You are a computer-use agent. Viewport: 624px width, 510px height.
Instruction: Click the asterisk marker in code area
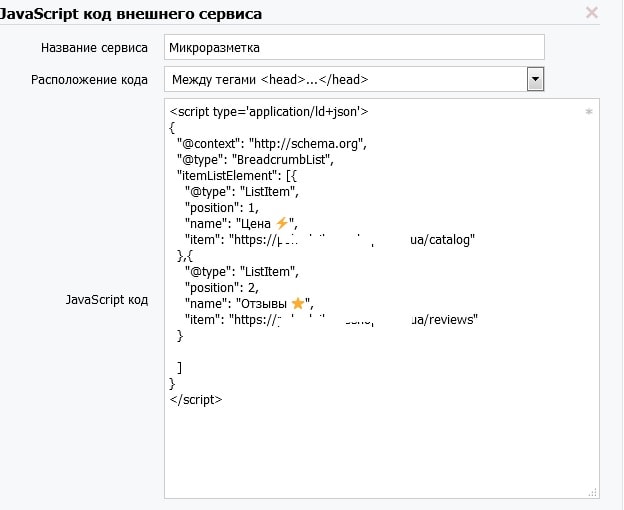(x=588, y=113)
